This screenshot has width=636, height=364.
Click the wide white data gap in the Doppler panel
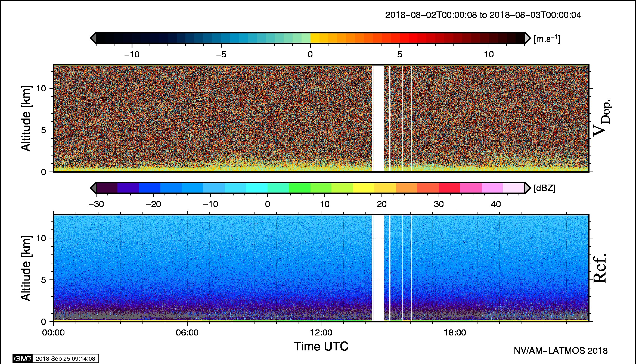(379, 118)
